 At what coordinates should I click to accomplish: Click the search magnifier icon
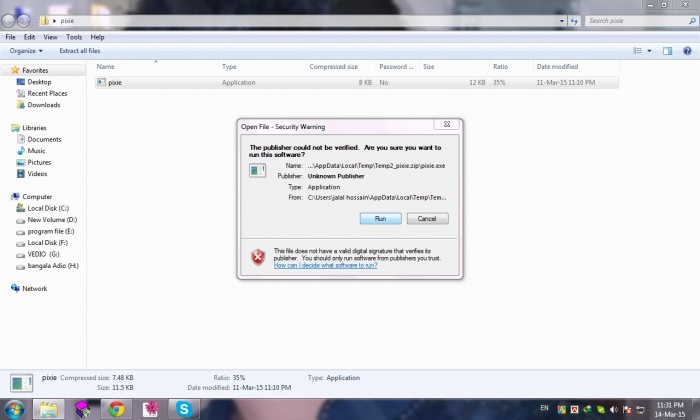click(692, 21)
